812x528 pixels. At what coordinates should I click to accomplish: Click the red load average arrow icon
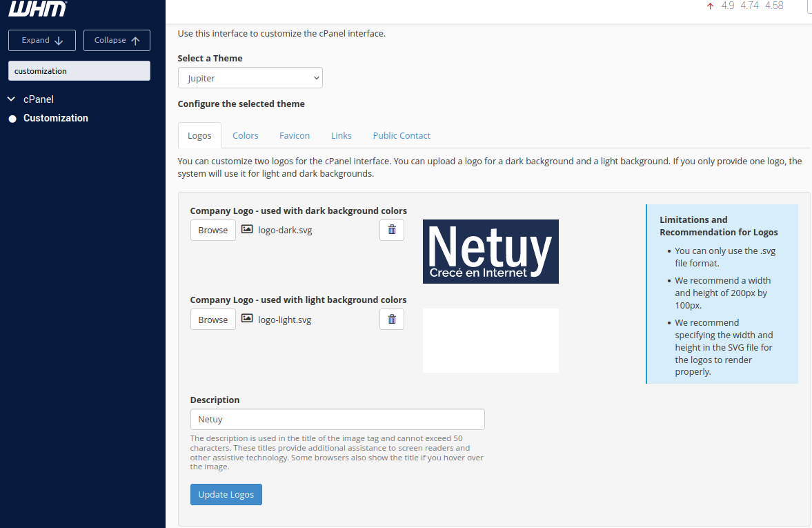coord(710,6)
